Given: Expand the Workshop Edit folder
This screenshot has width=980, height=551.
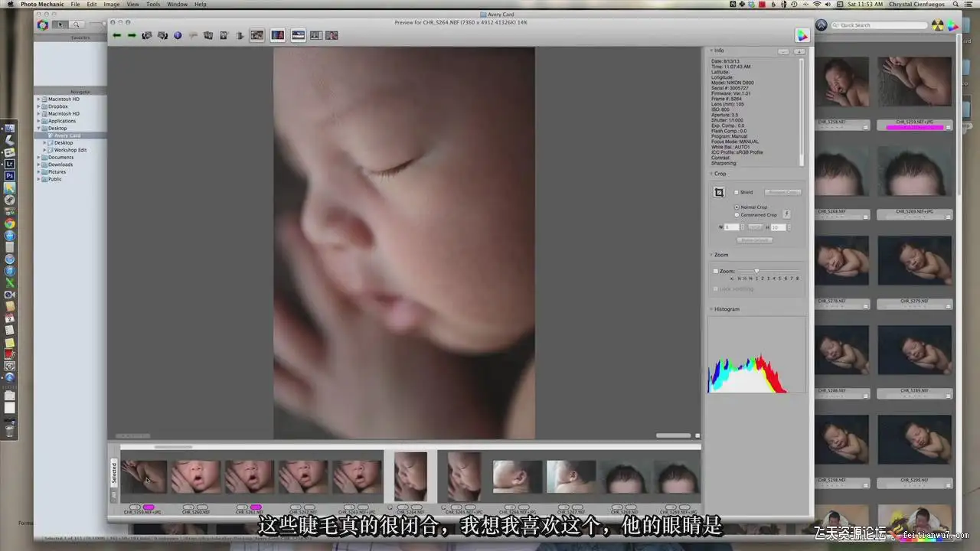Looking at the screenshot, I should coord(45,150).
